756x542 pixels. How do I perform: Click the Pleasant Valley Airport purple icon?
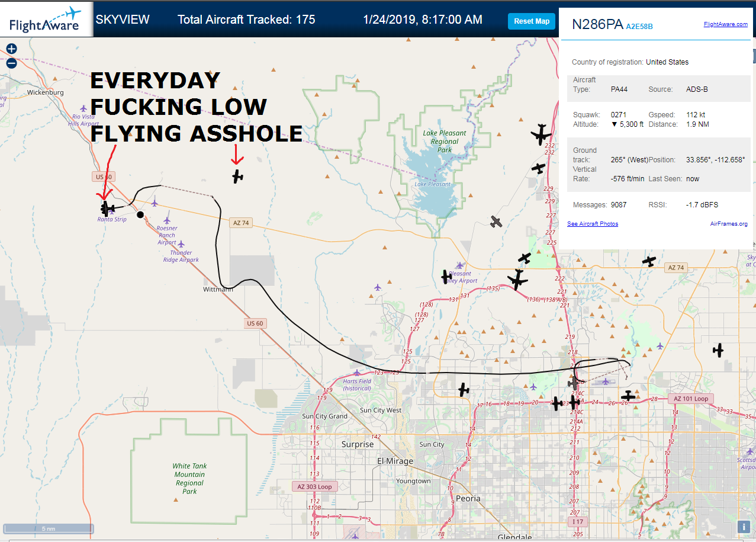click(460, 265)
